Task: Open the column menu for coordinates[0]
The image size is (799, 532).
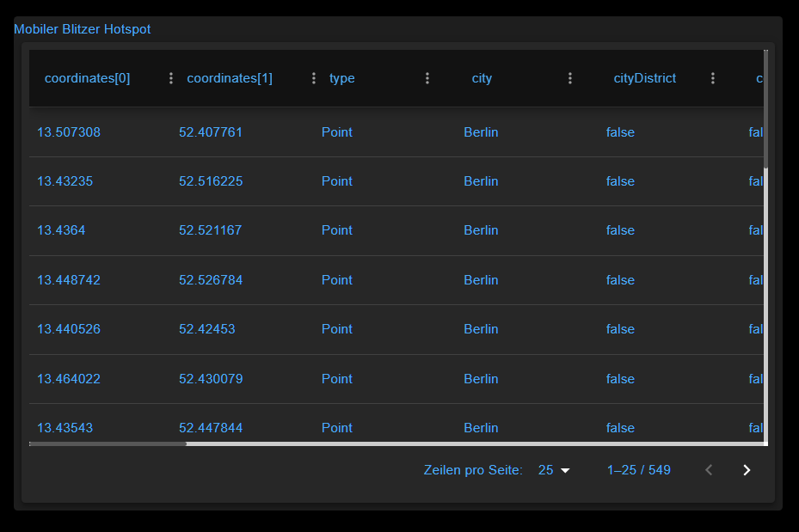Action: click(x=170, y=77)
